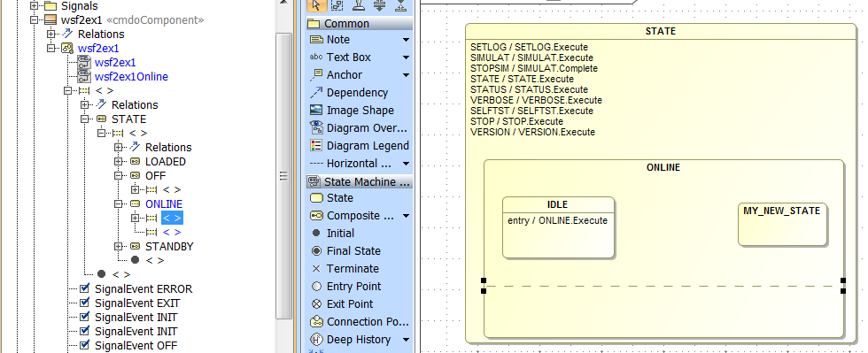Toggle the SignalEvent ERROR checkbox
Image resolution: width=868 pixels, height=353 pixels.
(85, 288)
